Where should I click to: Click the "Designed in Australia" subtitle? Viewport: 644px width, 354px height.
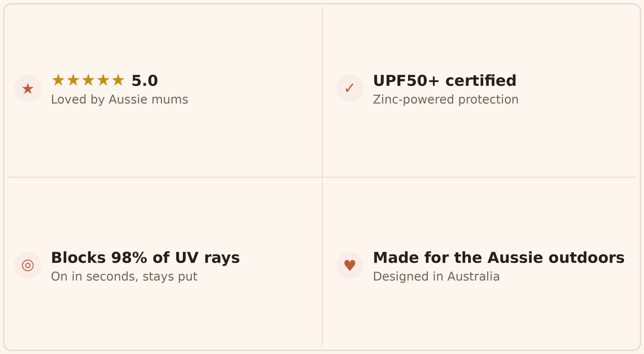pyautogui.click(x=436, y=277)
